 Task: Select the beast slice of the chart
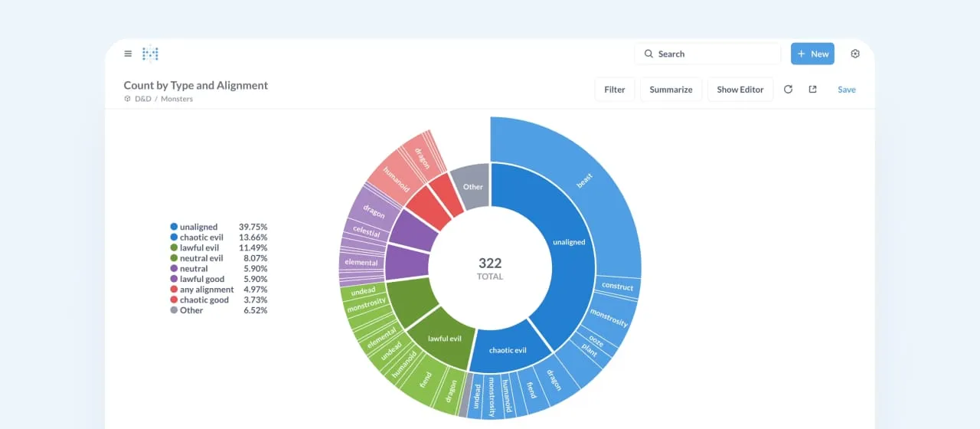586,181
